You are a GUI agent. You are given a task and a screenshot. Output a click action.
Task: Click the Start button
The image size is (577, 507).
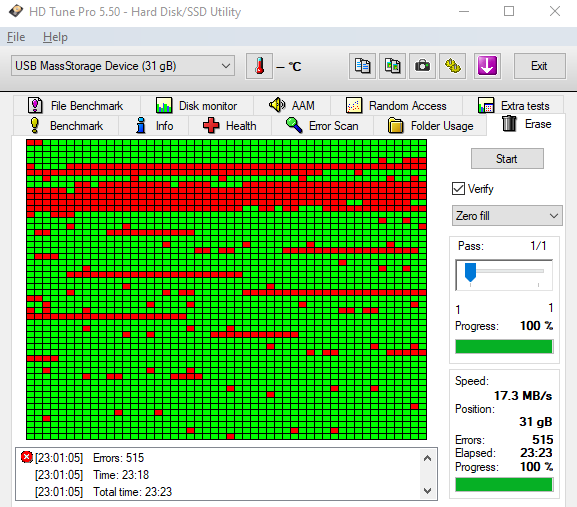pos(507,159)
